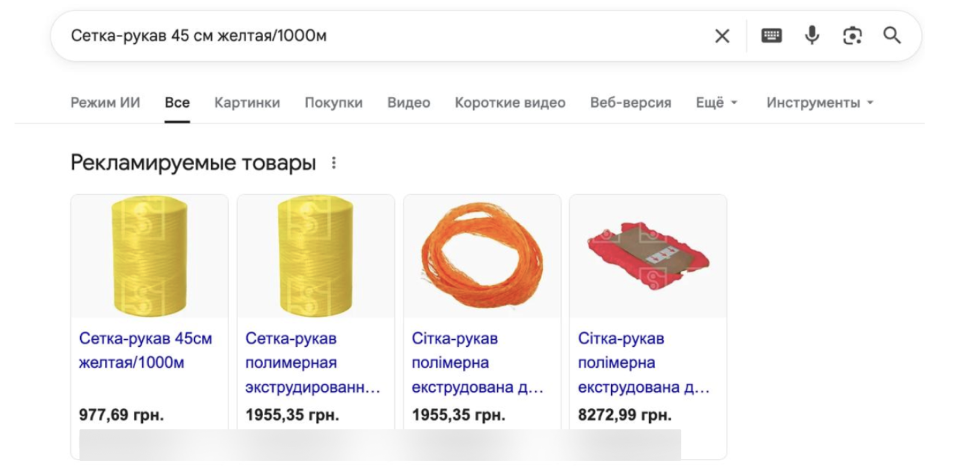Image resolution: width=980 pixels, height=474 pixels.
Task: Open the on-screen keyboard icon
Action: (771, 36)
